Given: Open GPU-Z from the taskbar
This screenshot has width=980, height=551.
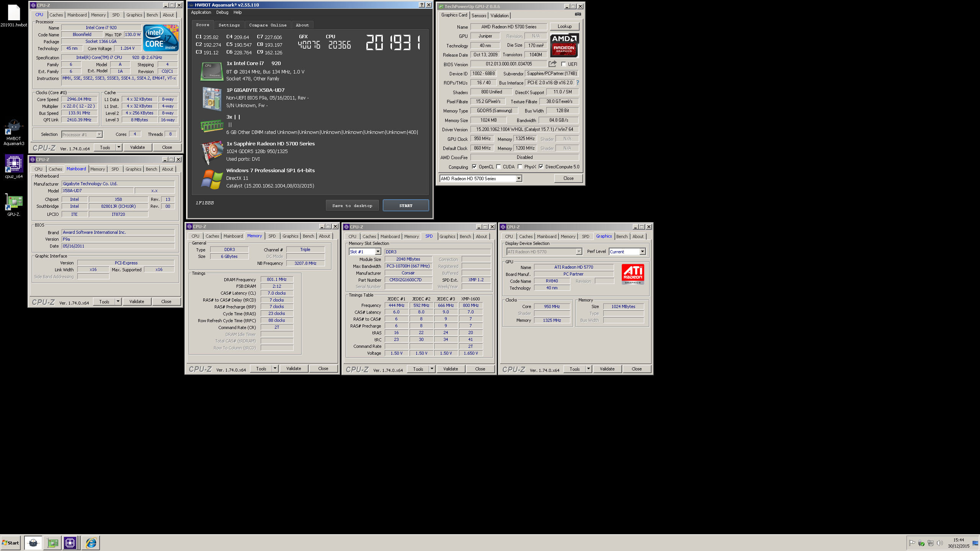Looking at the screenshot, I should pyautogui.click(x=52, y=543).
